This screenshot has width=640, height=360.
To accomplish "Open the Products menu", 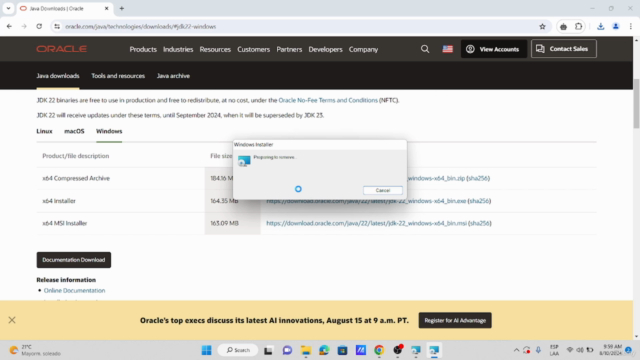I will [x=143, y=49].
